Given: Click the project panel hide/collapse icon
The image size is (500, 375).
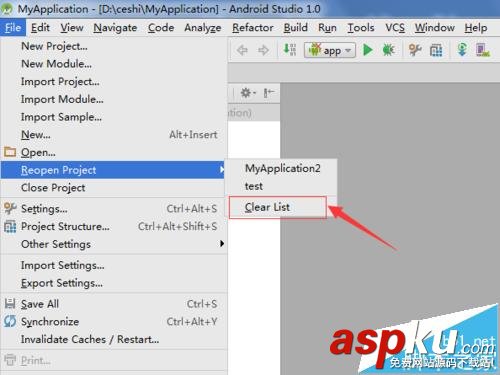Looking at the screenshot, I should [269, 92].
